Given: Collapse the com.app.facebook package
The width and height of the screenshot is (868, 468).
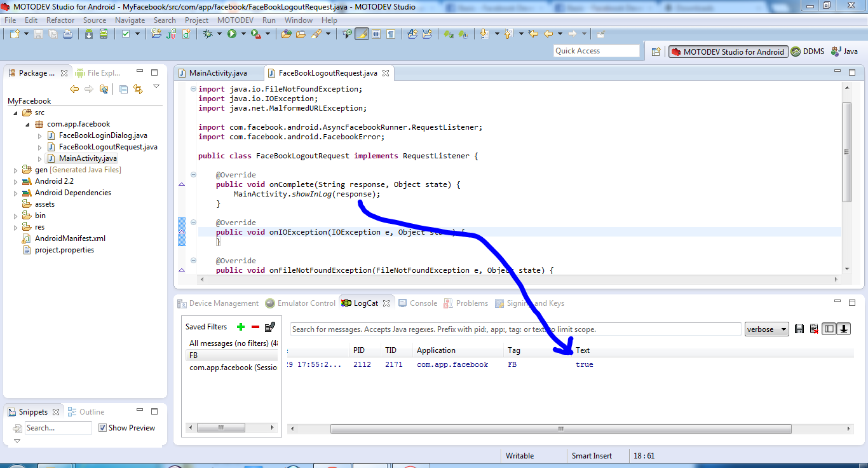Looking at the screenshot, I should pos(27,124).
